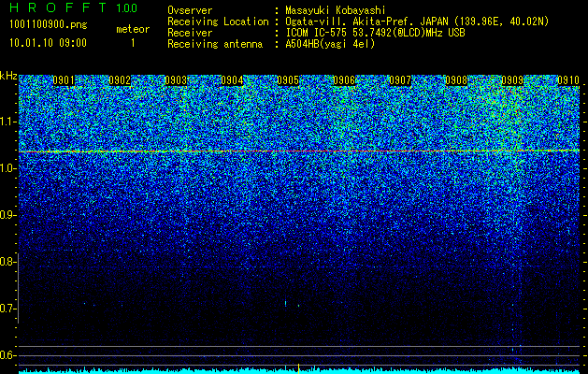Click the 0901 time marker

64,80
